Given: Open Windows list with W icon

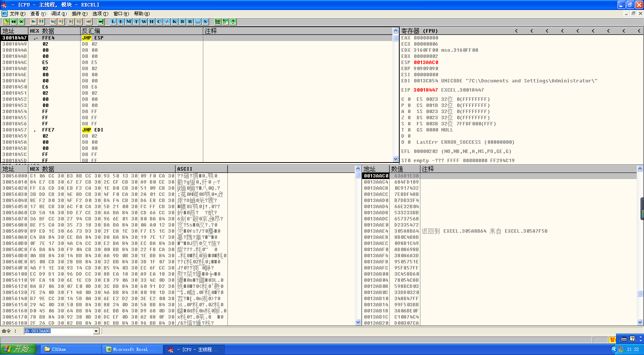Looking at the screenshot, I should click(144, 21).
